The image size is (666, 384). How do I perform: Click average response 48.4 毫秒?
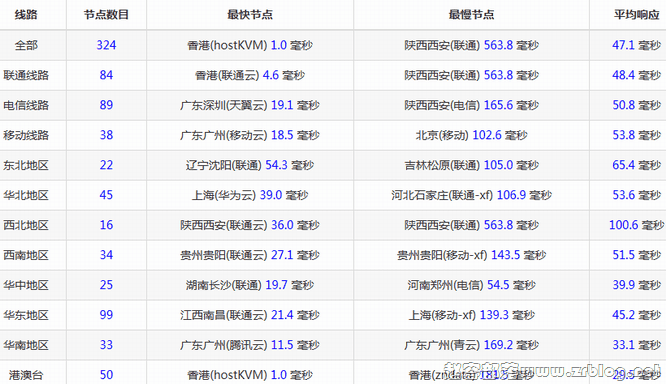click(636, 75)
